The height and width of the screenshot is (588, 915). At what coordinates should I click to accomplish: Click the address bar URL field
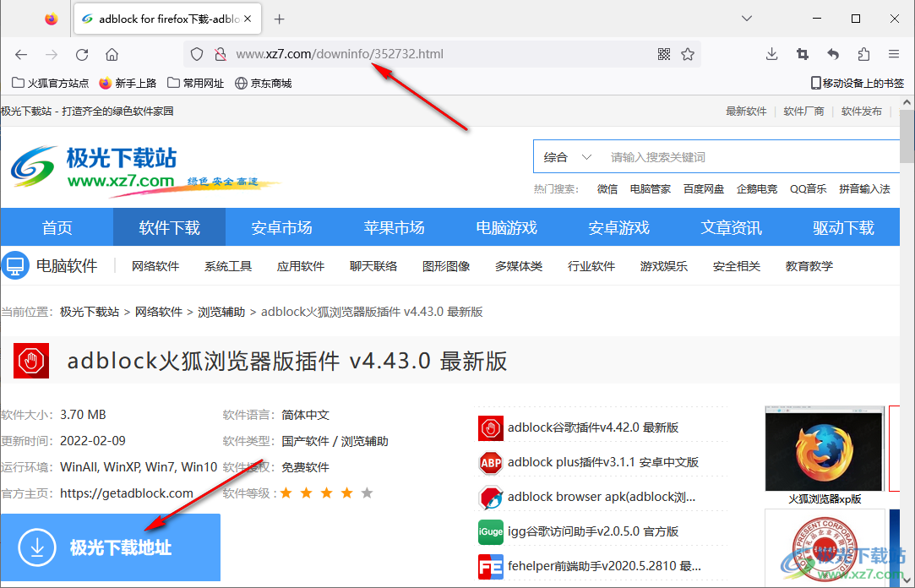tap(442, 54)
